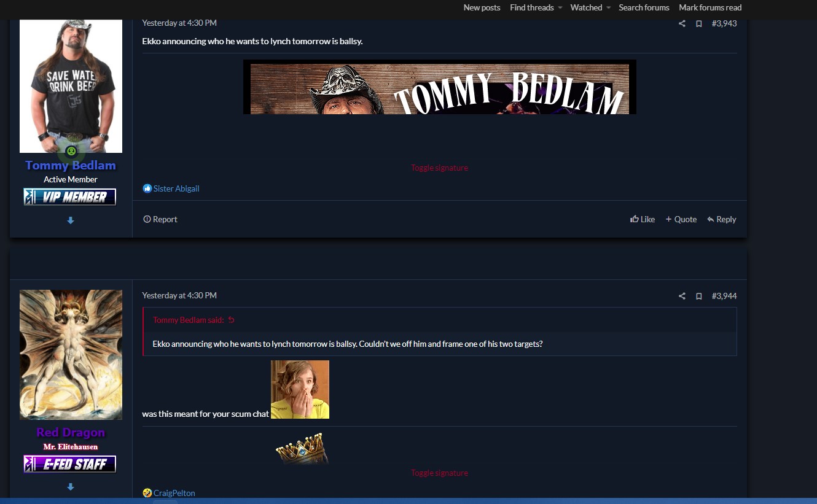Like Tommy Bedlam's post
Viewport: 817px width, 504px height.
[643, 219]
